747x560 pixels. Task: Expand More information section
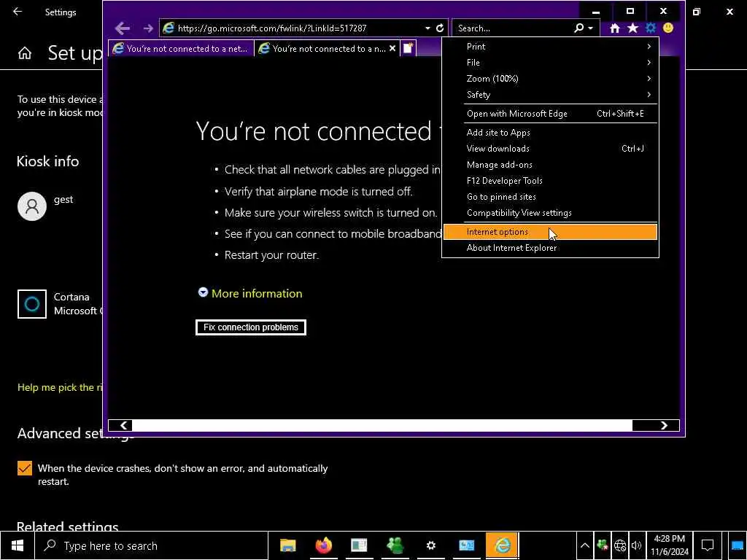[250, 293]
